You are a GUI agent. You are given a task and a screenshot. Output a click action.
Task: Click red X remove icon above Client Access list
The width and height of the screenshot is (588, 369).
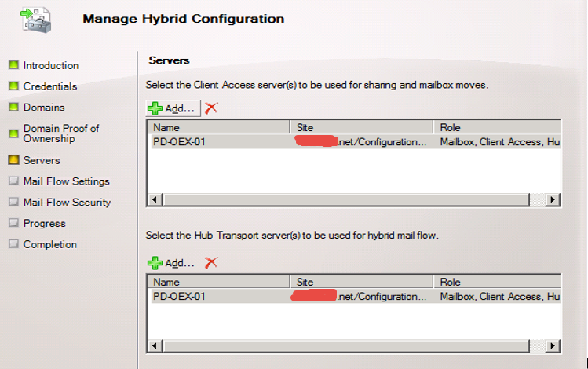tap(210, 108)
